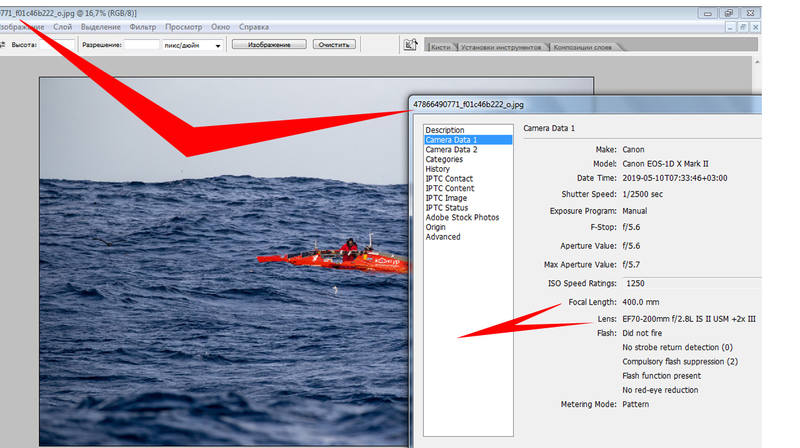
Task: Restore the document window inside Photoshop
Action: tap(743, 27)
